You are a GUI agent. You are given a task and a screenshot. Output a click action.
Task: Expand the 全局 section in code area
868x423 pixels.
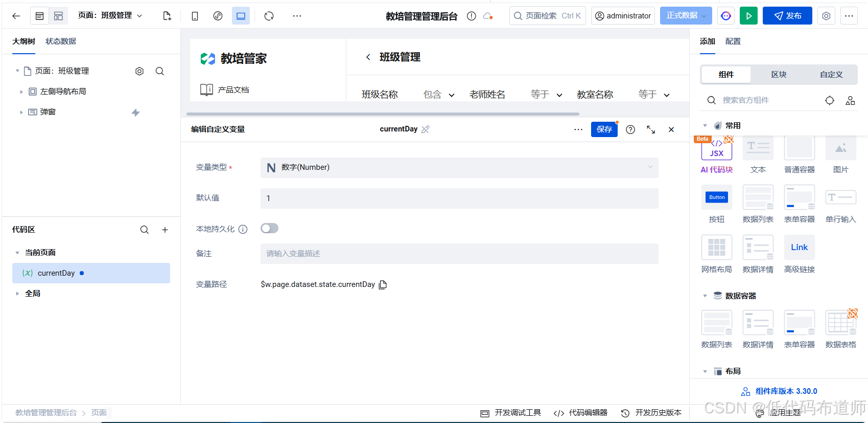17,294
